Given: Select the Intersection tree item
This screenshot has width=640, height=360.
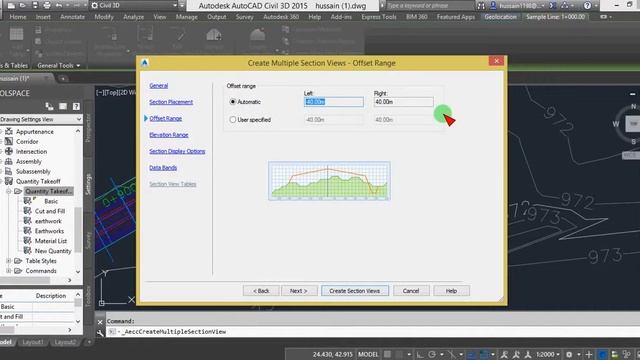Looking at the screenshot, I should click(x=31, y=151).
